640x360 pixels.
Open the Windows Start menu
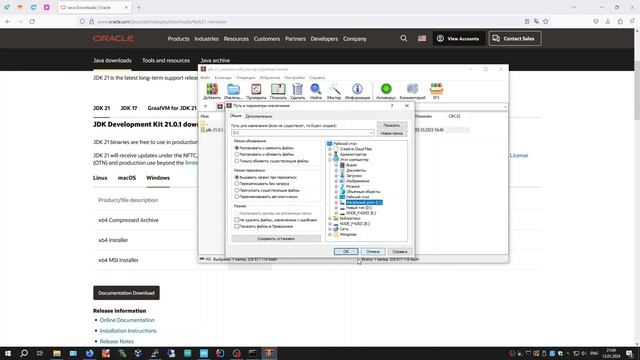click(8, 353)
